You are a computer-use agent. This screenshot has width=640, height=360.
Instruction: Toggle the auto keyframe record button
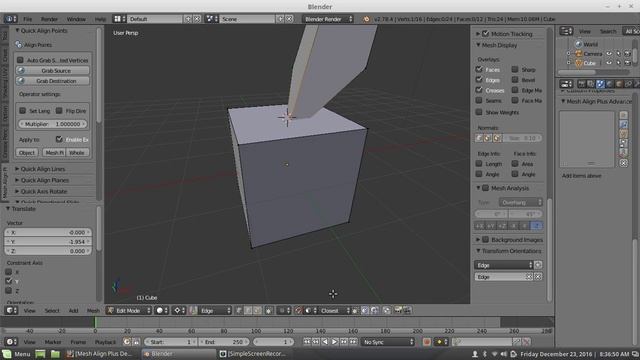click(427, 342)
